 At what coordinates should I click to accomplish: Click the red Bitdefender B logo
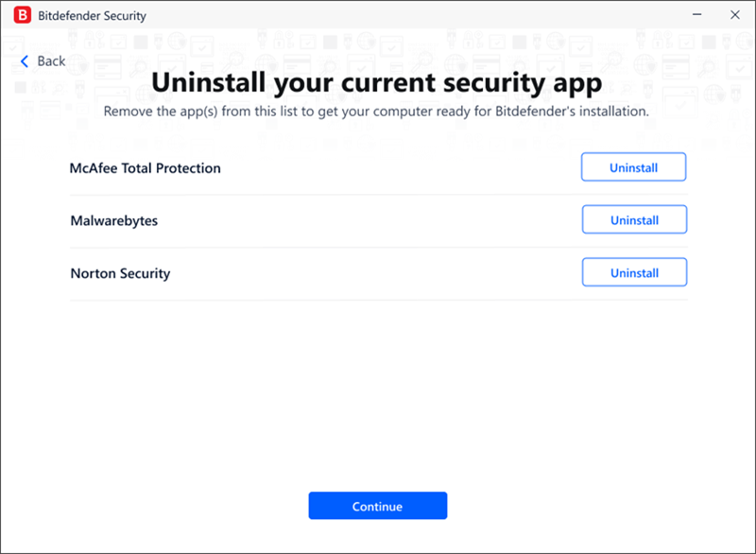tap(22, 15)
